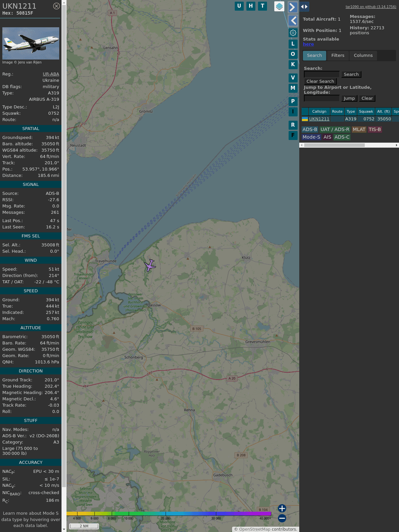Zoom in with the plus button
Viewport: 399px width, 532px height.
(282, 508)
